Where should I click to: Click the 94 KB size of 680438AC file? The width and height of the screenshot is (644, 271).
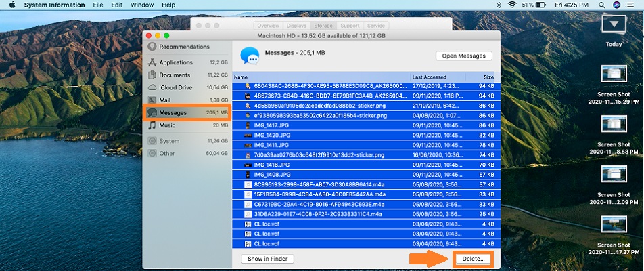tap(486, 86)
